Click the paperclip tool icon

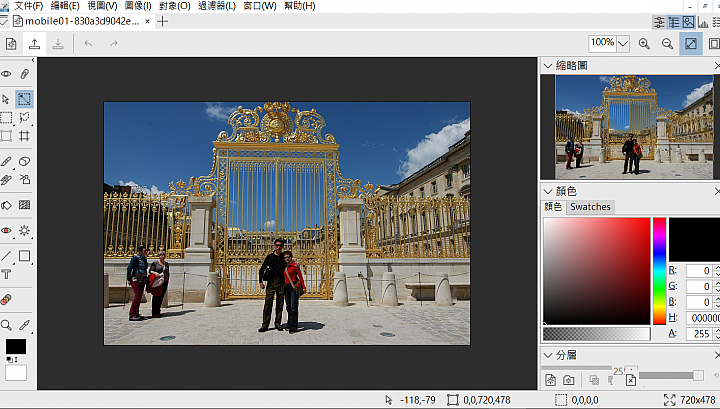pyautogui.click(x=24, y=74)
